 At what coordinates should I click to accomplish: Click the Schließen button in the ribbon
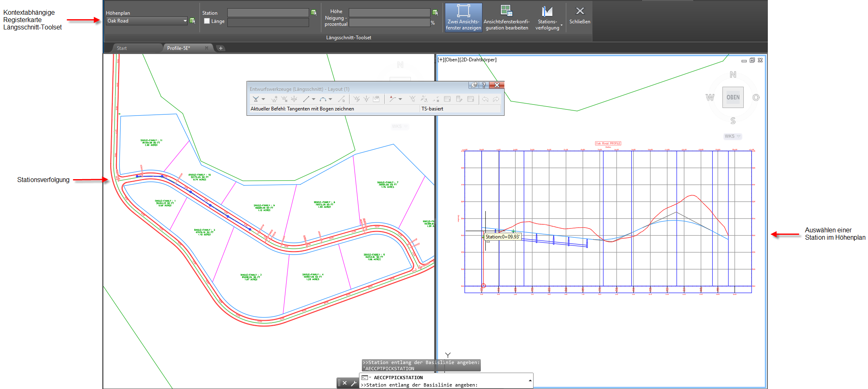point(580,15)
